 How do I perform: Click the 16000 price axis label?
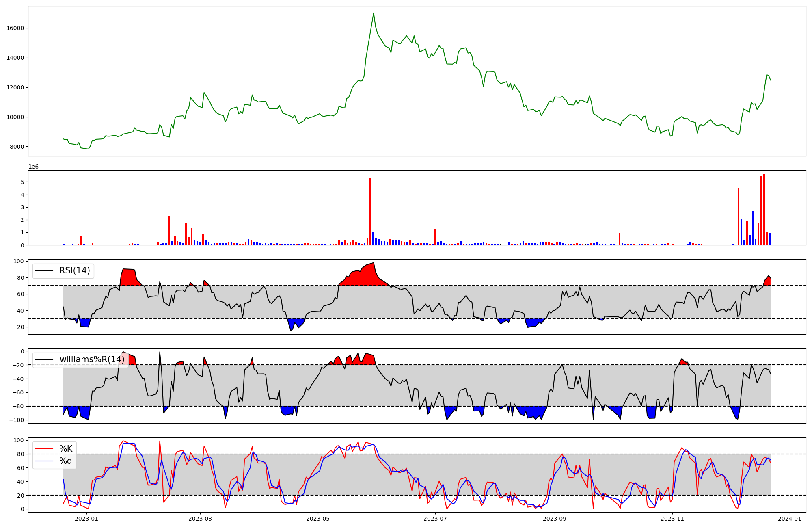coord(15,28)
